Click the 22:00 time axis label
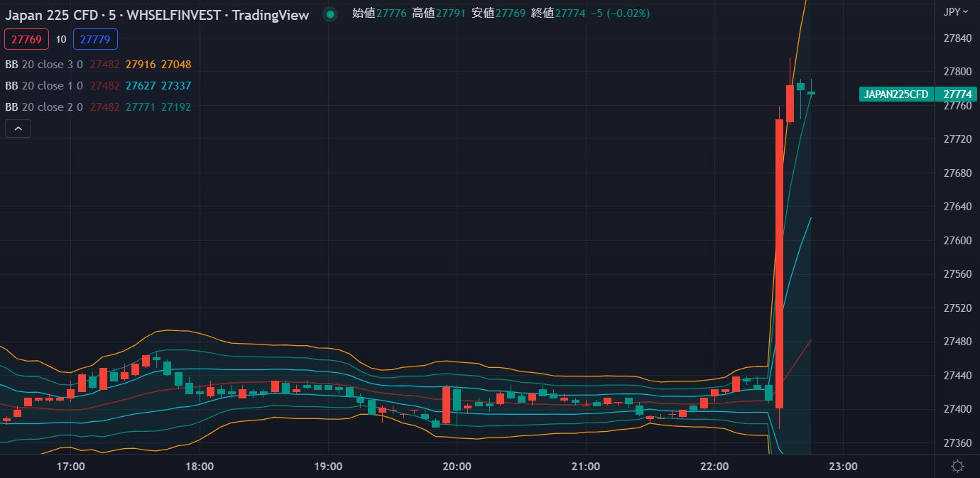The height and width of the screenshot is (478, 980). pyautogui.click(x=714, y=467)
